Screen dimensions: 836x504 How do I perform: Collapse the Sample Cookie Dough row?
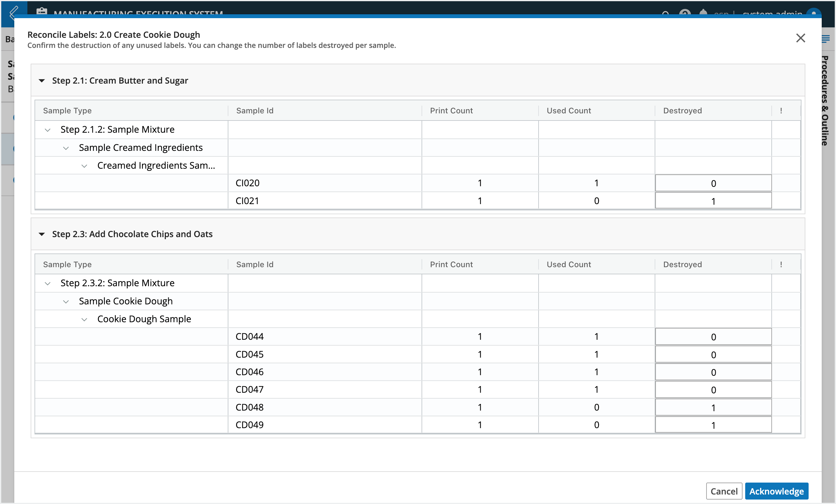tap(66, 302)
